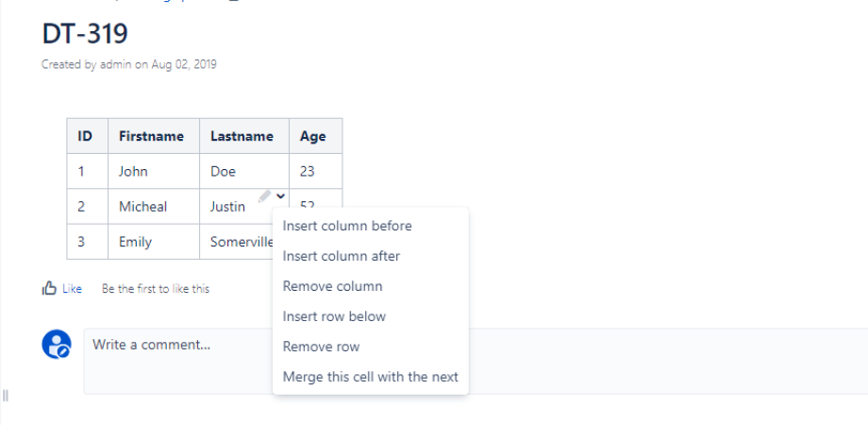Click the user avatar beside comment box
Image resolution: width=868 pixels, height=425 pixels.
[57, 344]
